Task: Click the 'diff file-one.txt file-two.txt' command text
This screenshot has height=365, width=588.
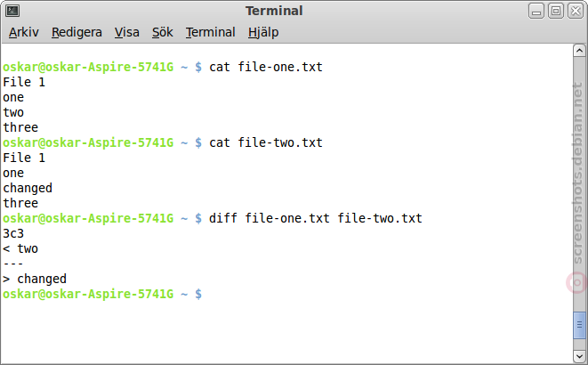Action: pyautogui.click(x=316, y=218)
